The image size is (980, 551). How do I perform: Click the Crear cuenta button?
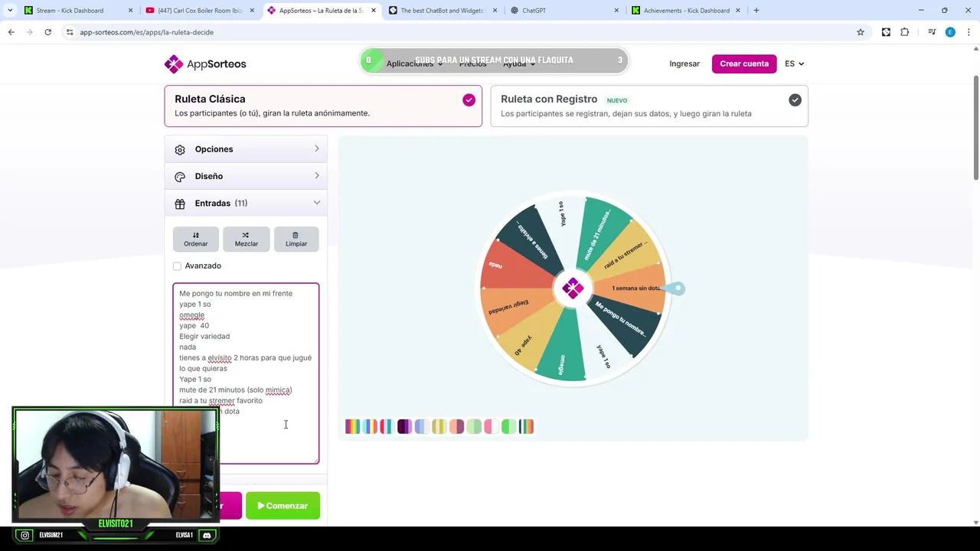pyautogui.click(x=744, y=64)
